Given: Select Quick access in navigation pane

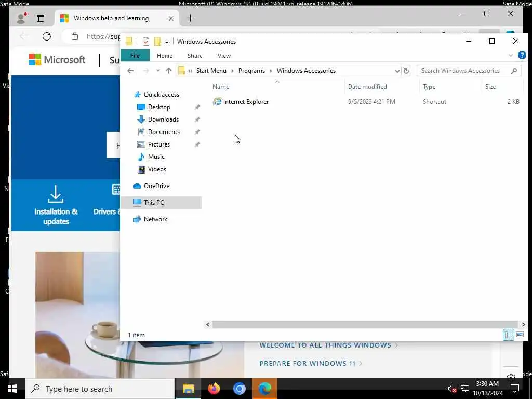Looking at the screenshot, I should [157, 95].
